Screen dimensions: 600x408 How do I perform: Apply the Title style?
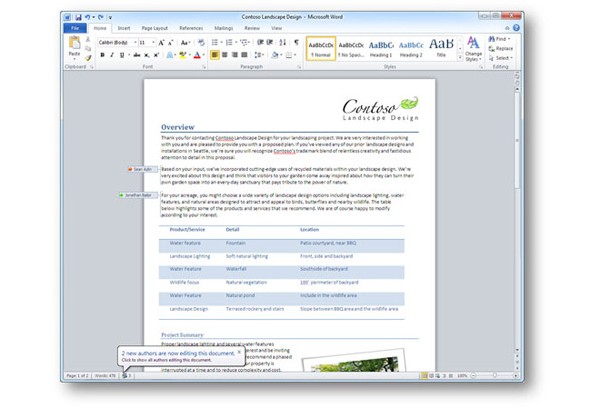point(441,49)
